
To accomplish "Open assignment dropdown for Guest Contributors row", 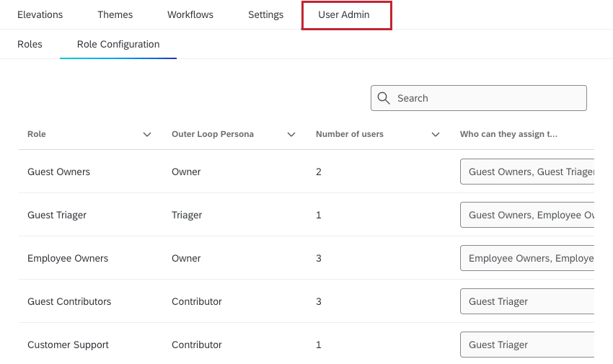I will [527, 301].
